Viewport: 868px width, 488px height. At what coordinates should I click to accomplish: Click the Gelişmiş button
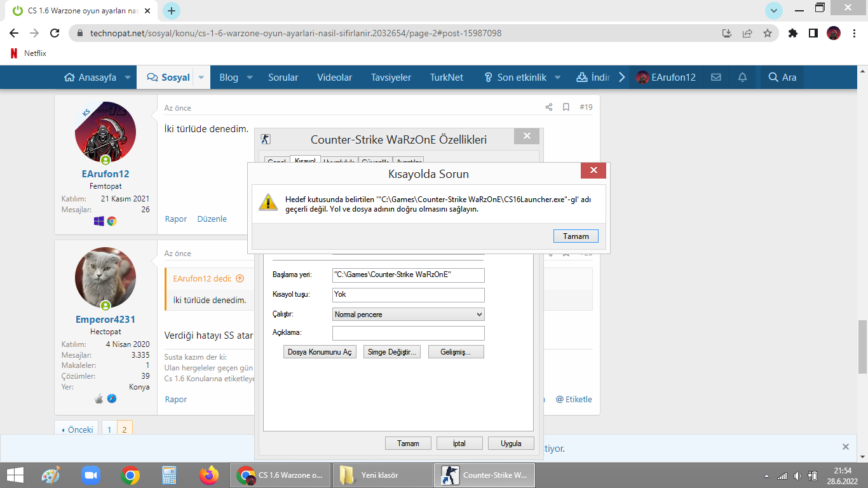456,352
